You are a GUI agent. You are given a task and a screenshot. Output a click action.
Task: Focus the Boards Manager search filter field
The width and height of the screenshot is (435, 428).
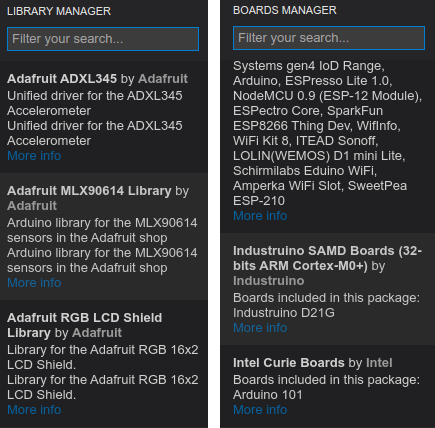click(329, 38)
